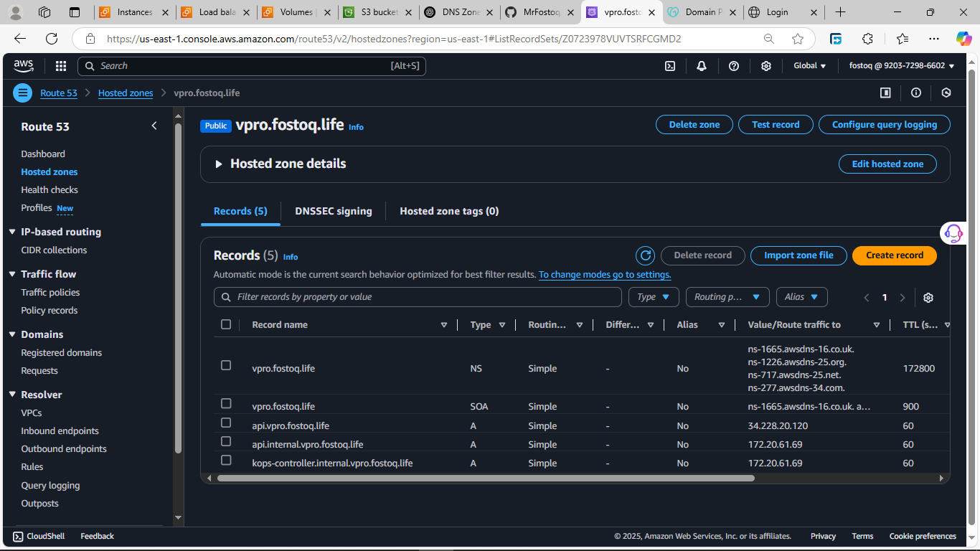Viewport: 980px width, 551px height.
Task: Collapse Domains nav section
Action: click(12, 334)
